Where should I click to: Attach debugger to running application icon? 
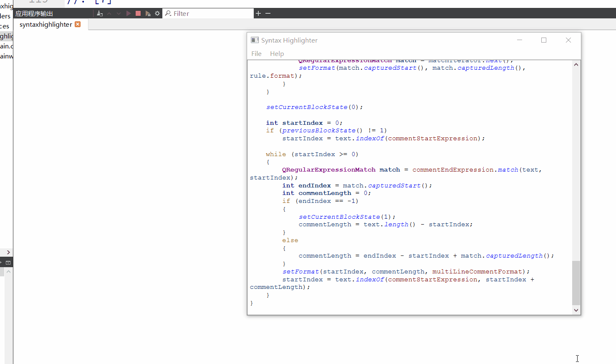148,13
